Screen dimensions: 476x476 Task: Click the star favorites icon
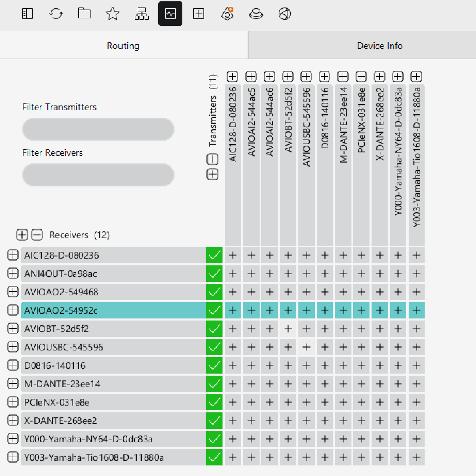pyautogui.click(x=113, y=14)
